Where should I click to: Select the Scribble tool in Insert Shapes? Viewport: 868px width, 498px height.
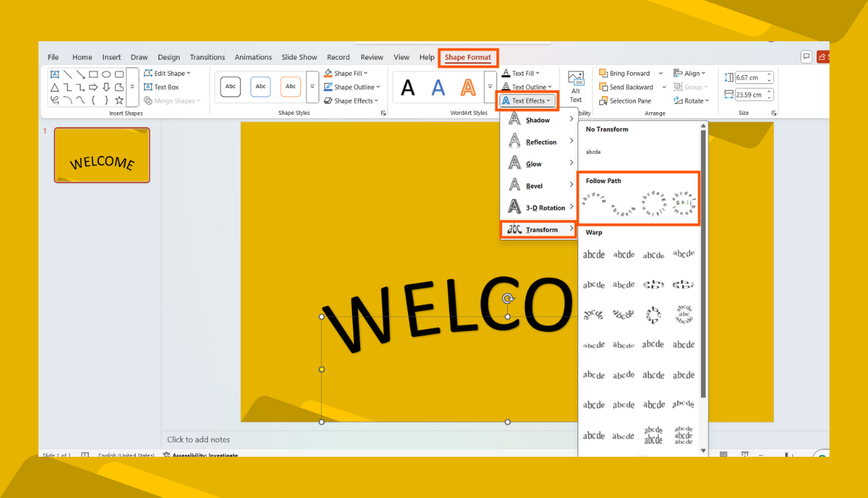(x=55, y=100)
